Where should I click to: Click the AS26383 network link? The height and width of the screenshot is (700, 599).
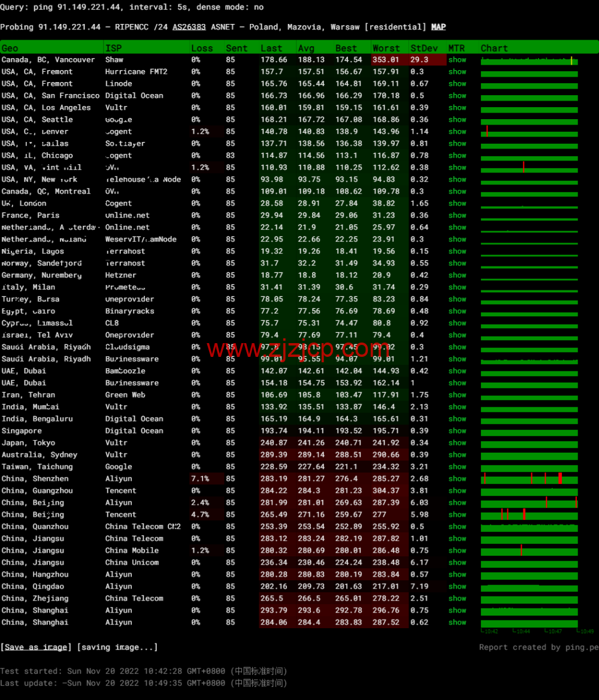[x=189, y=27]
